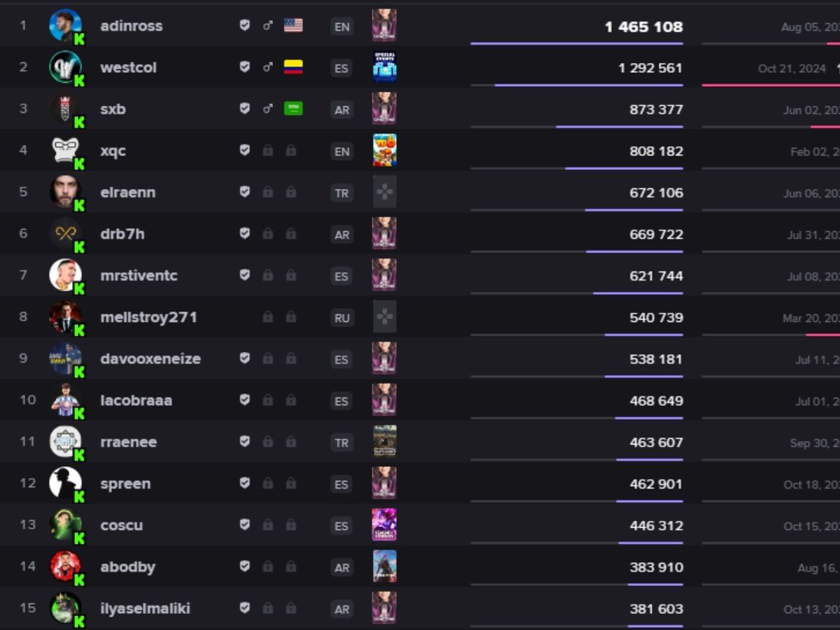Click the Colombia flag beside westcol
840x630 pixels.
(293, 68)
